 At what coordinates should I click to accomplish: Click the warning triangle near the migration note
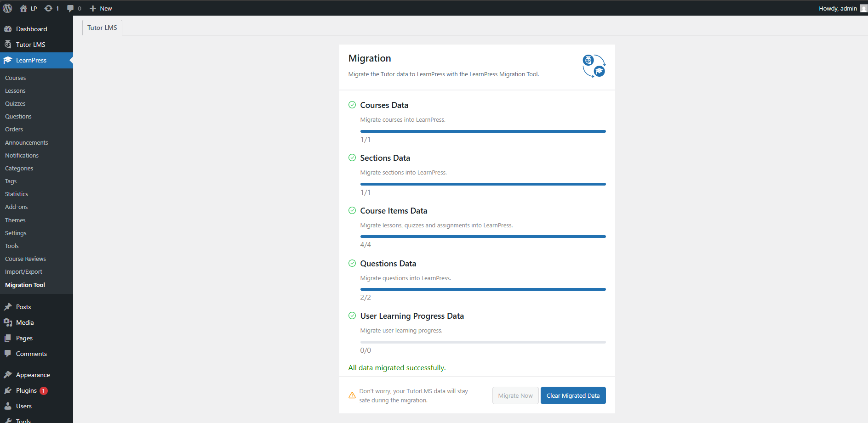pyautogui.click(x=352, y=395)
